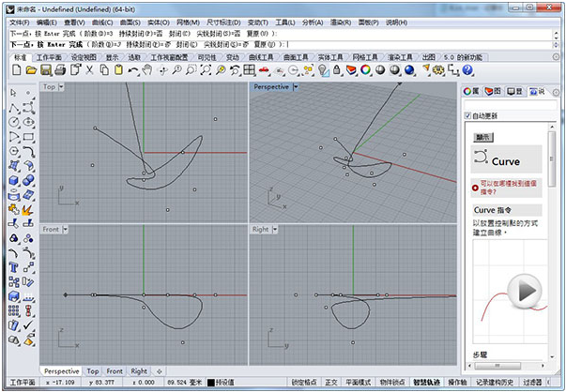Open the 文件(F) menu
Viewport: 566px width, 392px height.
[19, 23]
